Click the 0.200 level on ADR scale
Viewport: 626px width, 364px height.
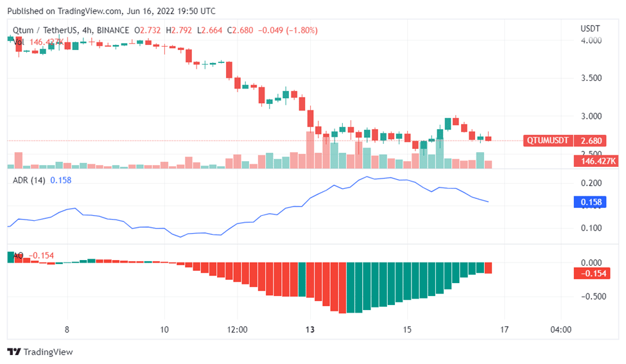tap(591, 183)
